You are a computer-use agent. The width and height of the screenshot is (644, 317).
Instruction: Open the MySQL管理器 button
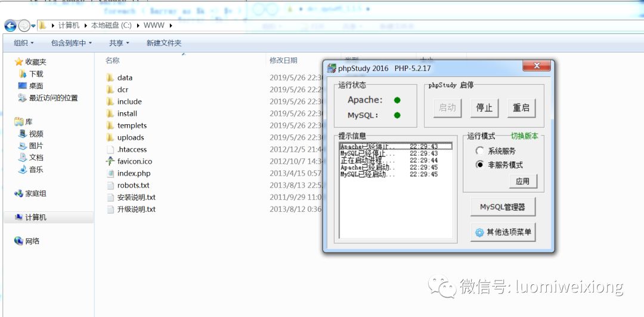click(503, 207)
